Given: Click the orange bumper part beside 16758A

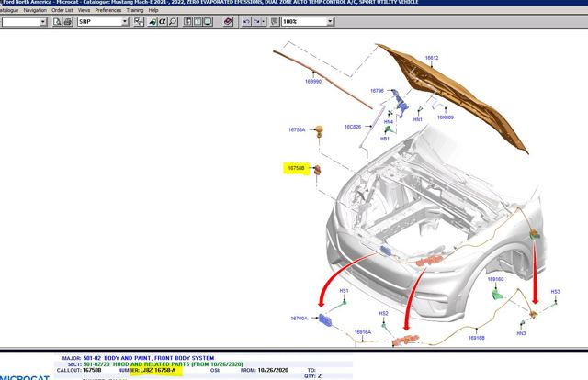Looking at the screenshot, I should point(319,131).
